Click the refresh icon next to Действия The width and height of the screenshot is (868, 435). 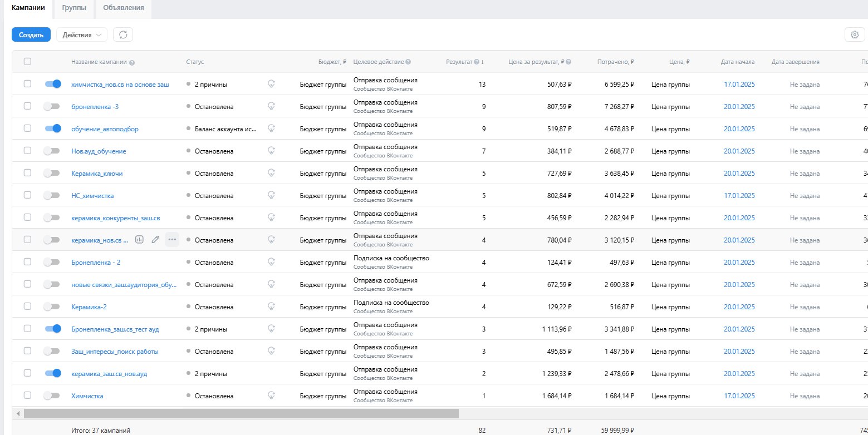123,34
